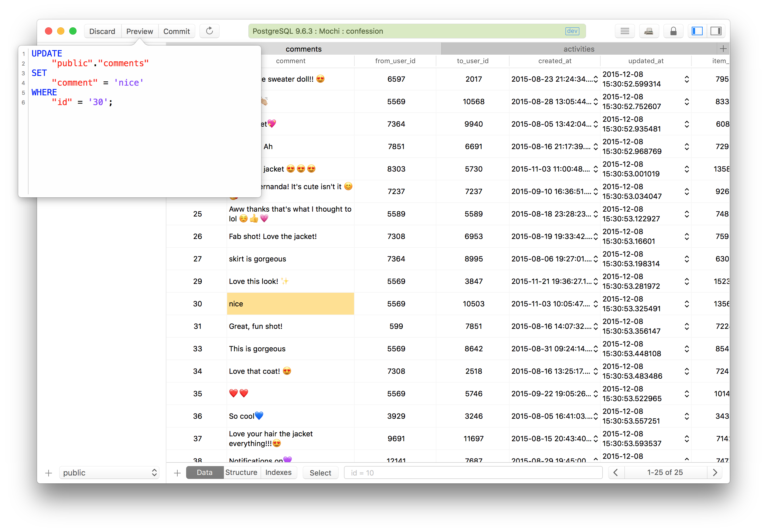Toggle the right sidebar panel
Image resolution: width=764 pixels, height=532 pixels.
click(x=716, y=31)
